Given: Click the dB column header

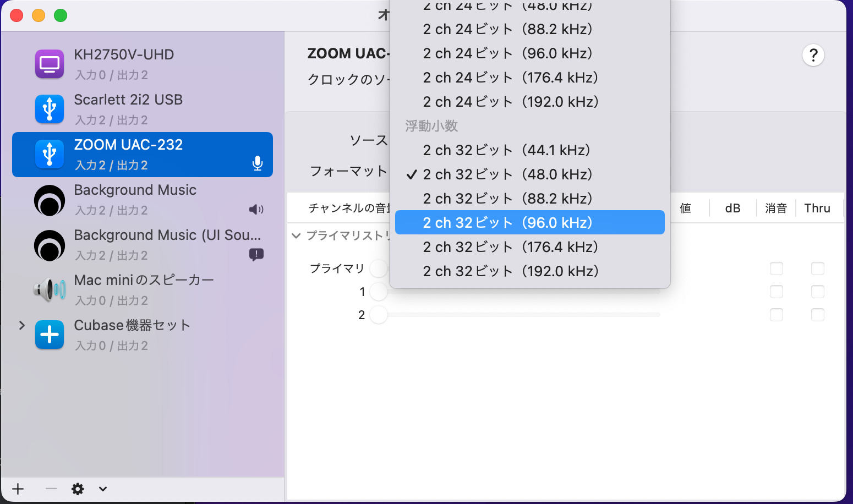Looking at the screenshot, I should (x=732, y=208).
